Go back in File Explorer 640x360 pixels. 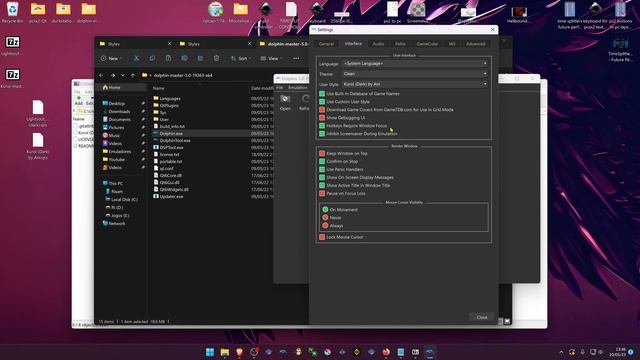click(101, 76)
